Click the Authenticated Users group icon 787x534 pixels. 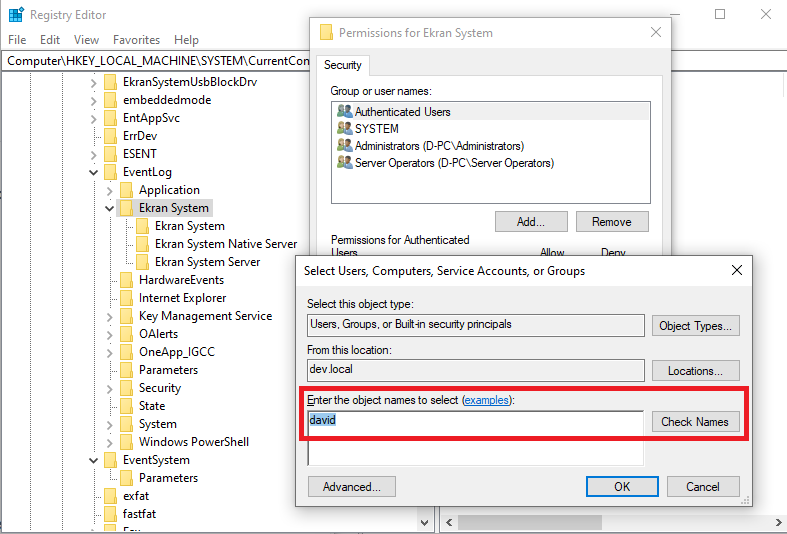[x=345, y=112]
